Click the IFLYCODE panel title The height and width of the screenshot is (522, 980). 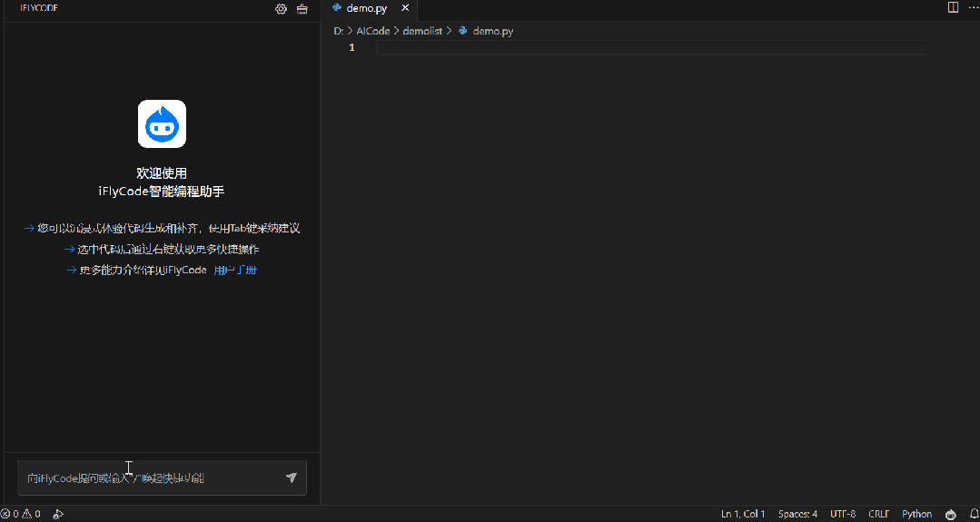click(39, 9)
